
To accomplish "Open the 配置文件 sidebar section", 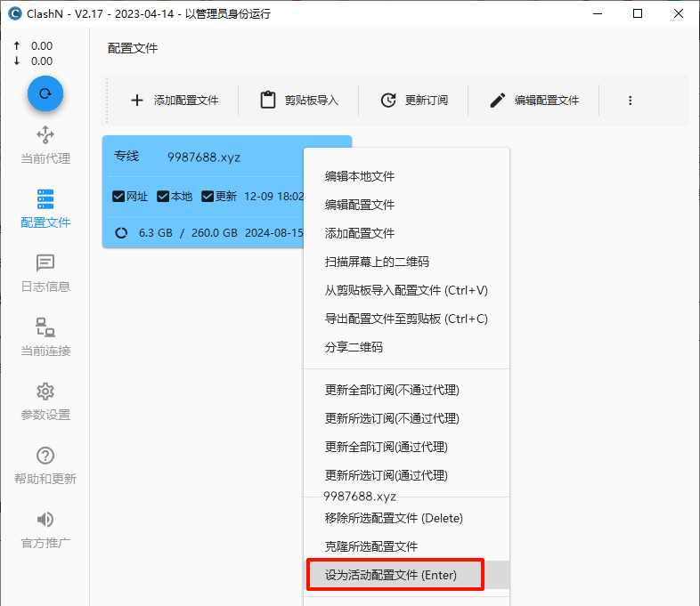I will click(x=45, y=209).
